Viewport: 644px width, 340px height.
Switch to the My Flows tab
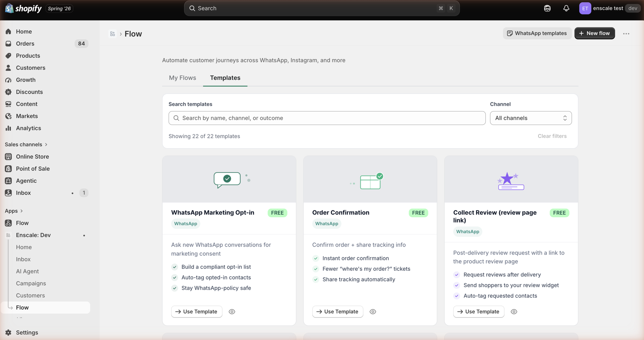tap(183, 78)
